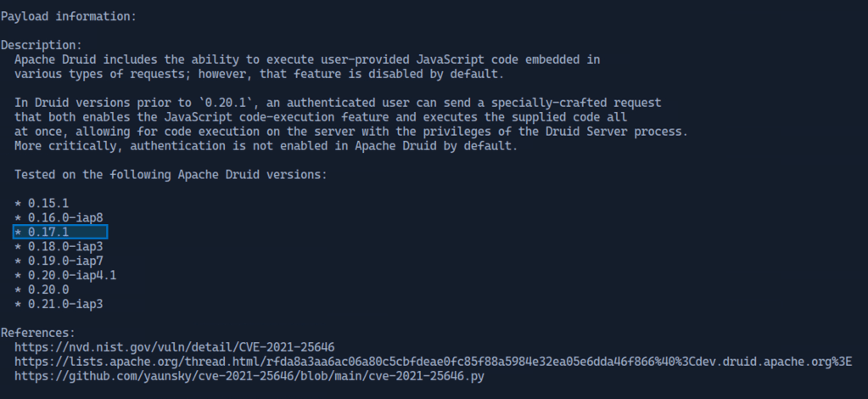Click the line starting "Apache Druid includes"
This screenshot has height=399, width=868.
point(307,59)
